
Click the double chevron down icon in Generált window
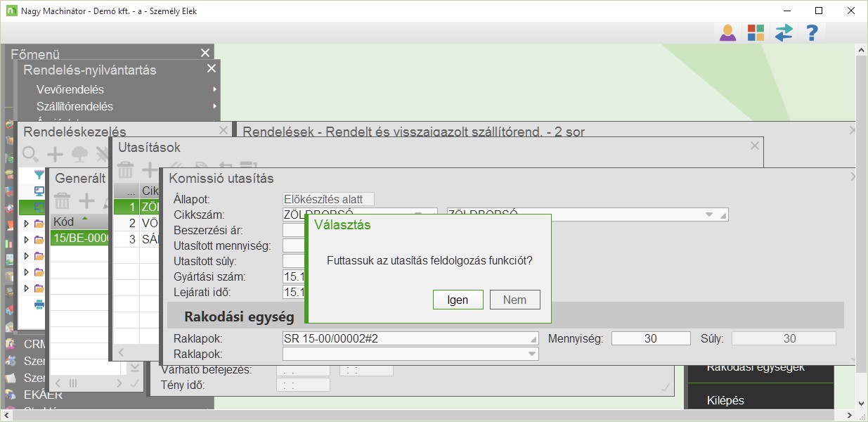point(135,367)
